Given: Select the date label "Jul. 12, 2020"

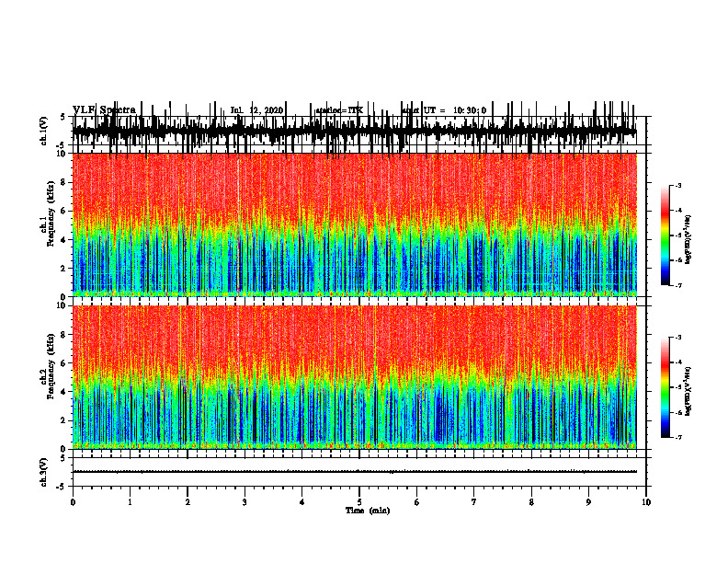Looking at the screenshot, I should (x=256, y=110).
